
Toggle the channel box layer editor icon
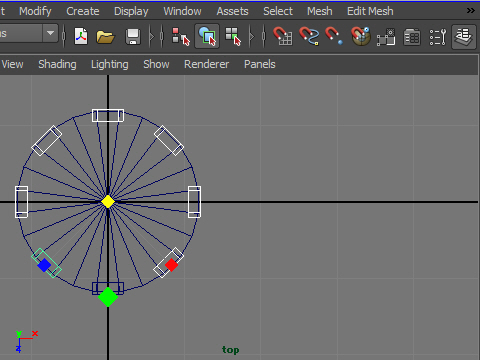click(464, 37)
